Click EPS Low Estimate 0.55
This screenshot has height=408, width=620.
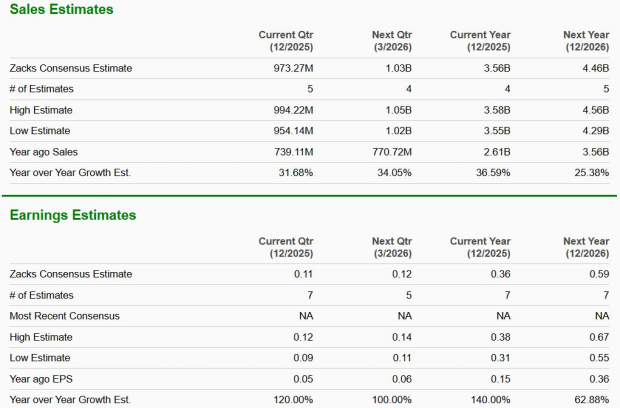(599, 358)
